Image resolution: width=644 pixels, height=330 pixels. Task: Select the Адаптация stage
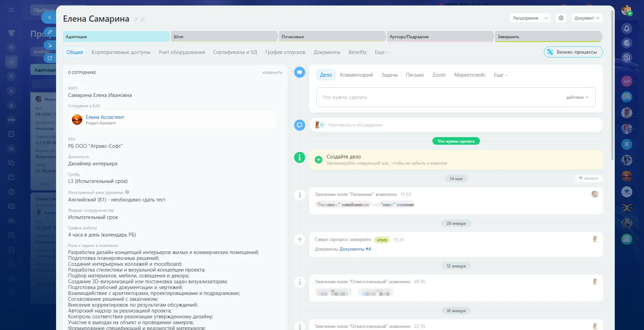pos(116,36)
